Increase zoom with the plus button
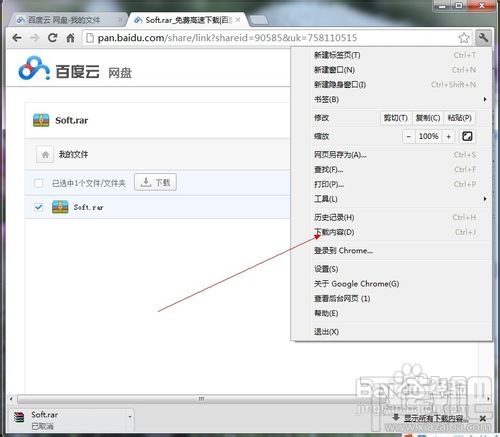500x437 pixels. click(448, 136)
